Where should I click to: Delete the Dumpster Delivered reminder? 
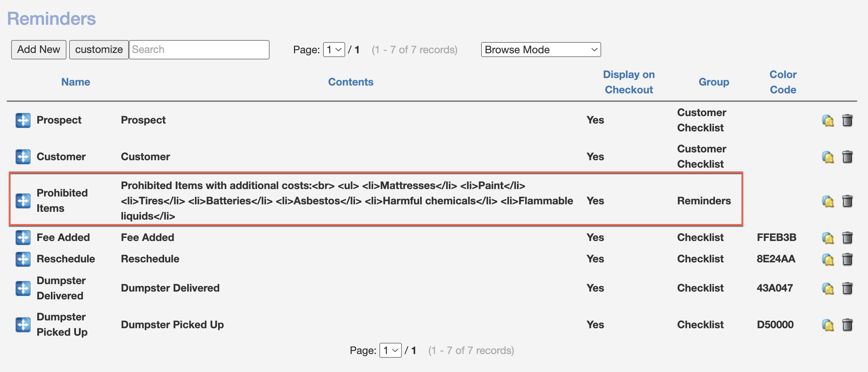(847, 289)
